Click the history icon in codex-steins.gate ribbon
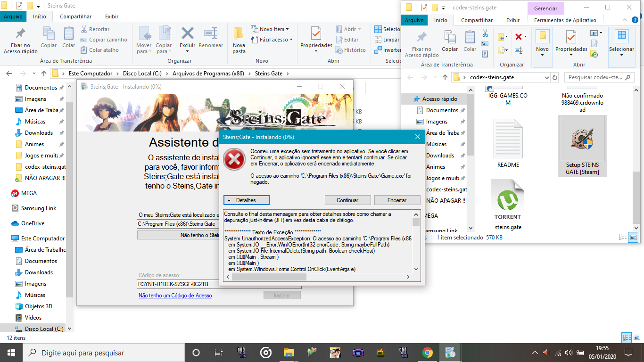Viewport: 644px width, 362px height. click(x=594, y=54)
